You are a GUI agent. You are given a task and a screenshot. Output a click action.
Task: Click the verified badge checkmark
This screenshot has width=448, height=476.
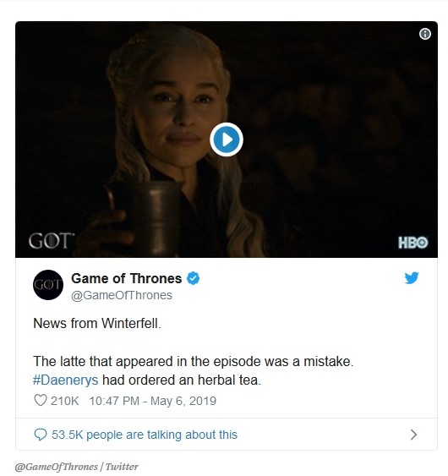coord(193,278)
